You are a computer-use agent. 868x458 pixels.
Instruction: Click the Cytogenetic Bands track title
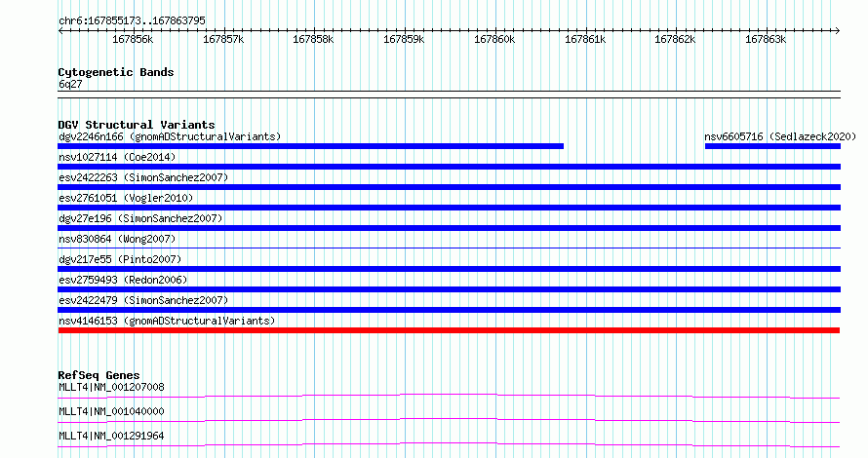[116, 72]
